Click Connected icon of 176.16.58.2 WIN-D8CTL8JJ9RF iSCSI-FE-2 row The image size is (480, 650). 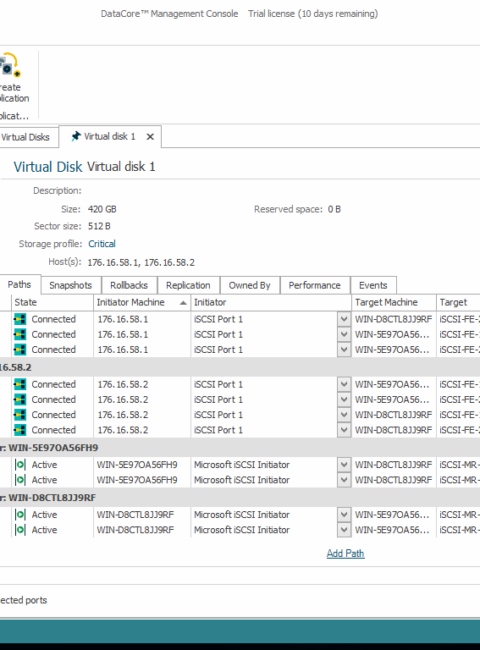19,430
